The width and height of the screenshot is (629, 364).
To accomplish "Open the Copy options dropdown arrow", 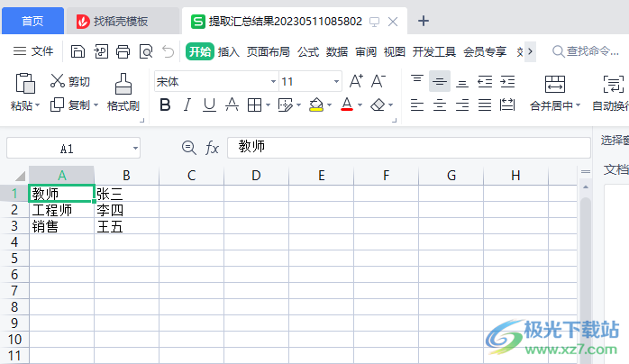I will 96,105.
